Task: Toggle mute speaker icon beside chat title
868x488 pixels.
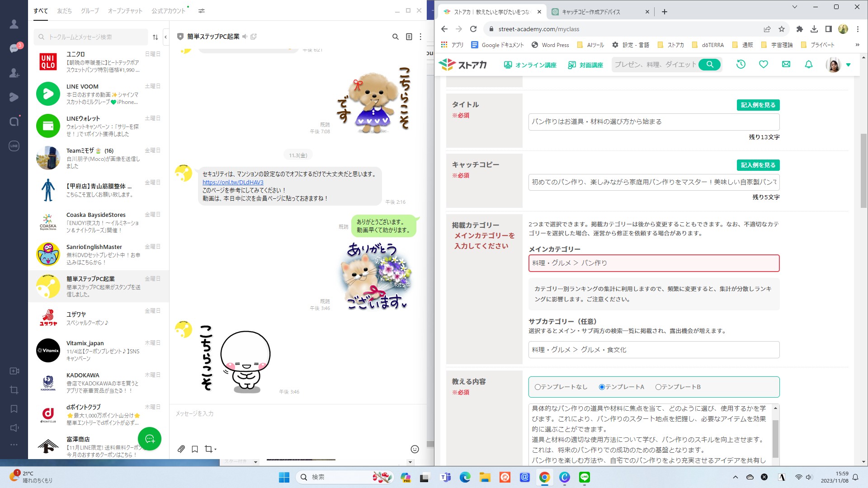Action: tap(245, 37)
